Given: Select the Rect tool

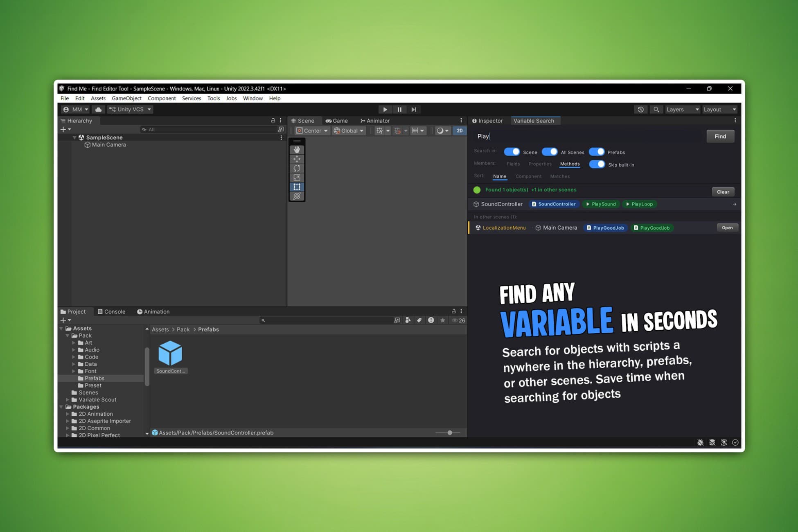Looking at the screenshot, I should 297,187.
